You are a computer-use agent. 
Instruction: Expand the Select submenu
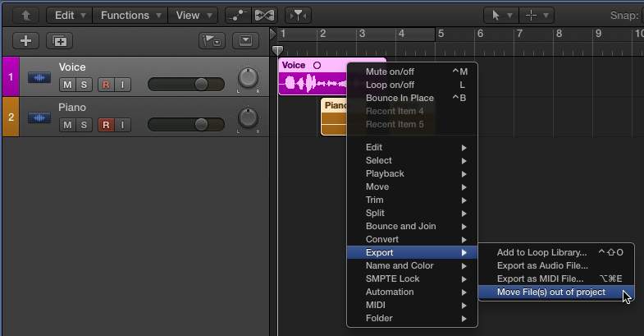coord(412,160)
